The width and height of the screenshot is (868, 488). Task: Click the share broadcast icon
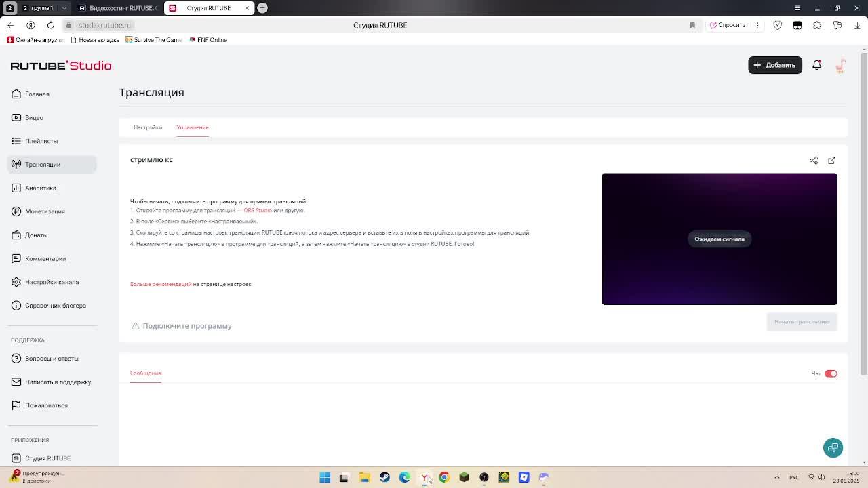814,161
